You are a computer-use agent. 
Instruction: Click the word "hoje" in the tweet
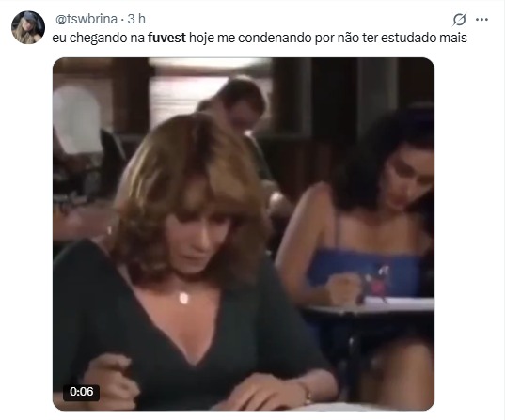pyautogui.click(x=201, y=38)
